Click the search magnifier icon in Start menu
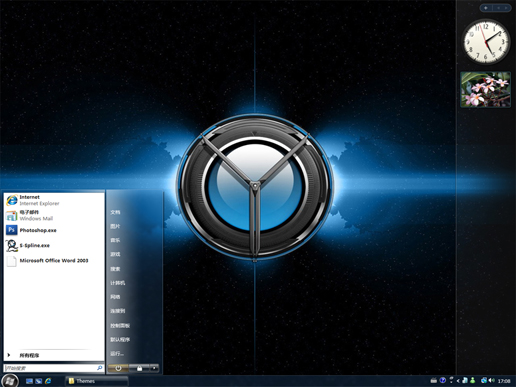The height and width of the screenshot is (387, 516). pyautogui.click(x=99, y=368)
